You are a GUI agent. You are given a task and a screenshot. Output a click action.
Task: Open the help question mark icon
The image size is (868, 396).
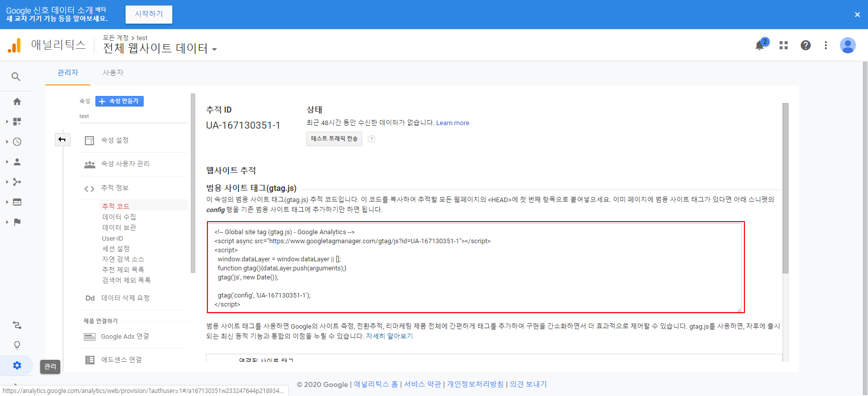tap(806, 45)
